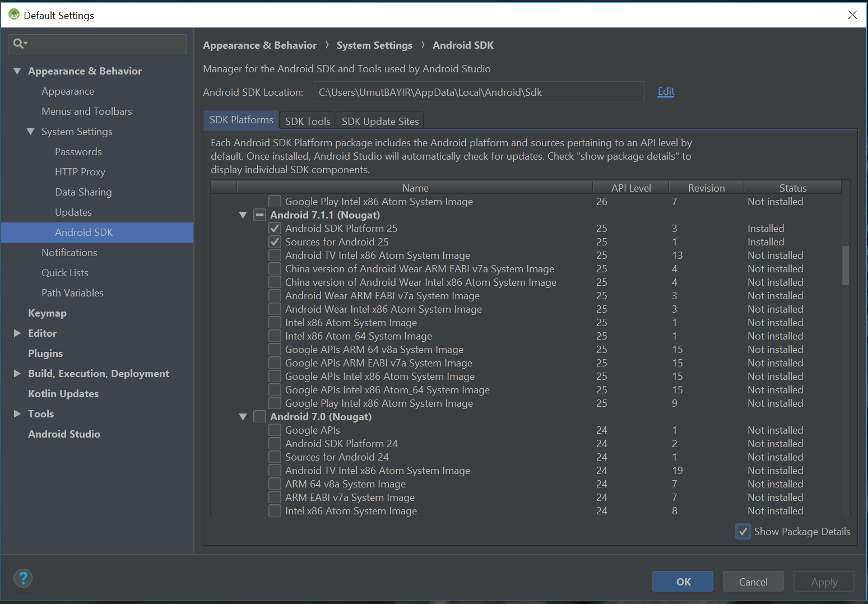This screenshot has height=604, width=868.
Task: Click the package list vertical scrollbar
Action: click(845, 266)
